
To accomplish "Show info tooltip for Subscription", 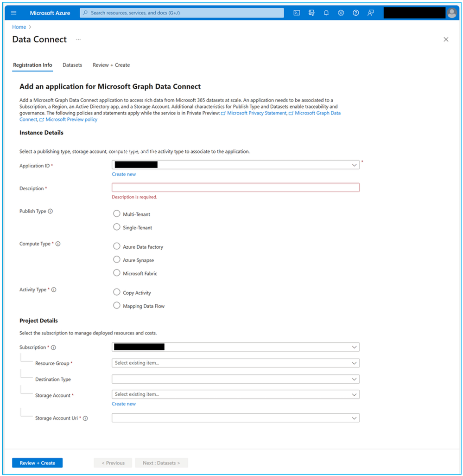I will click(53, 347).
